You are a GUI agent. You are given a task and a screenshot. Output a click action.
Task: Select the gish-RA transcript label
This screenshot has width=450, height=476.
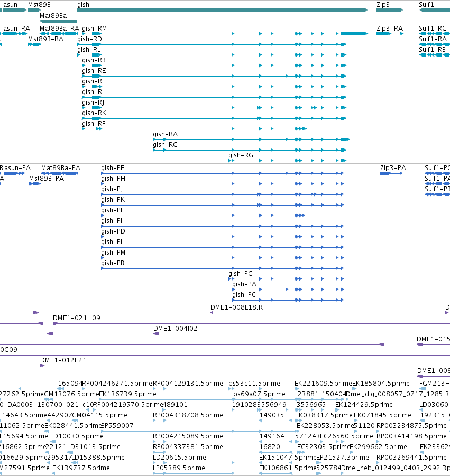point(166,134)
